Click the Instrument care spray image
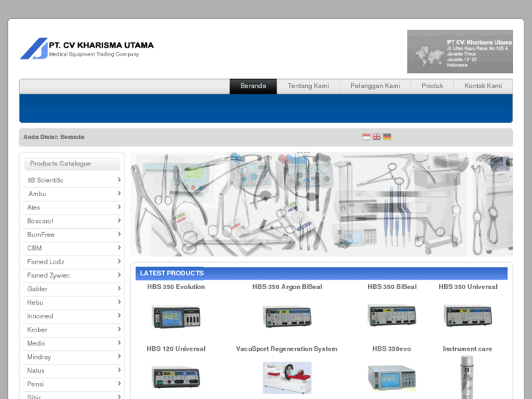 (467, 377)
